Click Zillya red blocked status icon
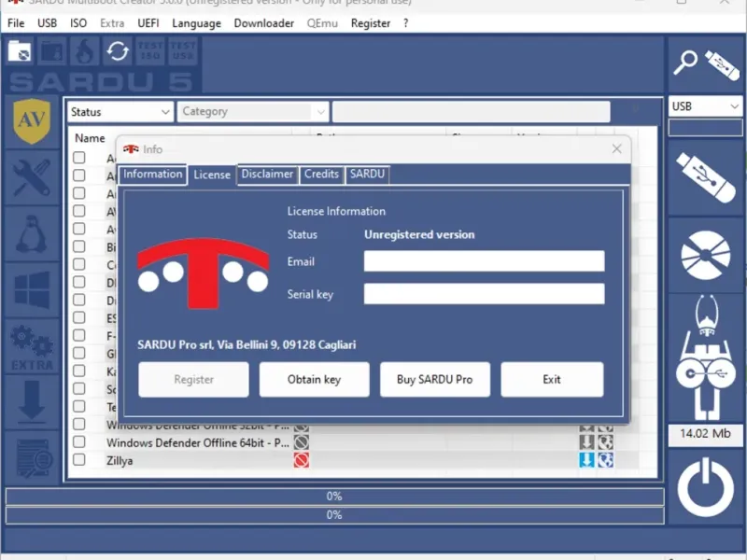747x560 pixels. [x=301, y=460]
